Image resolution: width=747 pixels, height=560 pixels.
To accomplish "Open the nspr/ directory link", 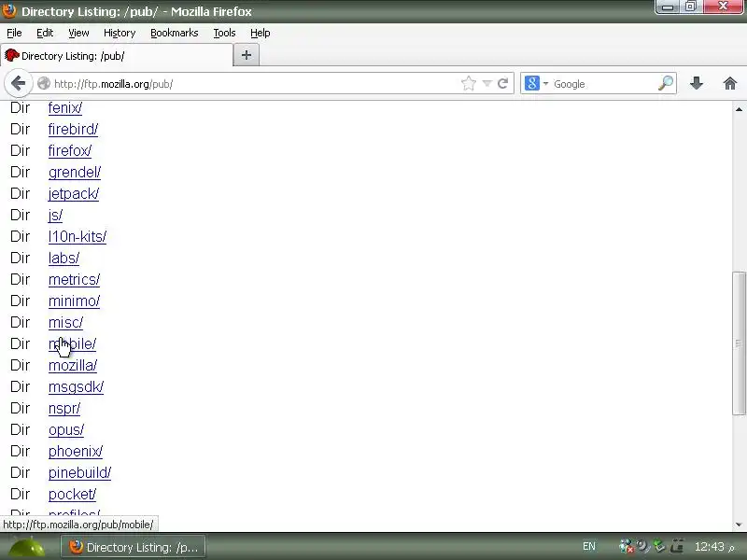I will [x=64, y=409].
